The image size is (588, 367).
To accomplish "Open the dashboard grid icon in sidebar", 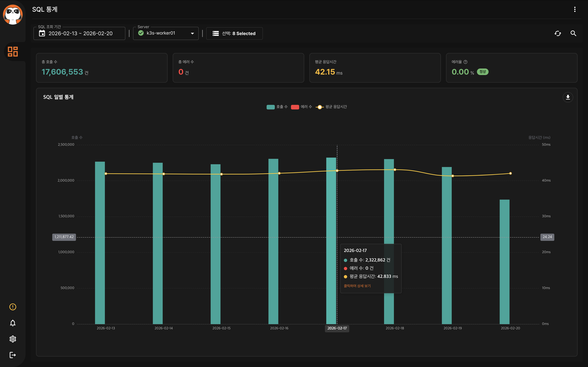I will pyautogui.click(x=13, y=51).
